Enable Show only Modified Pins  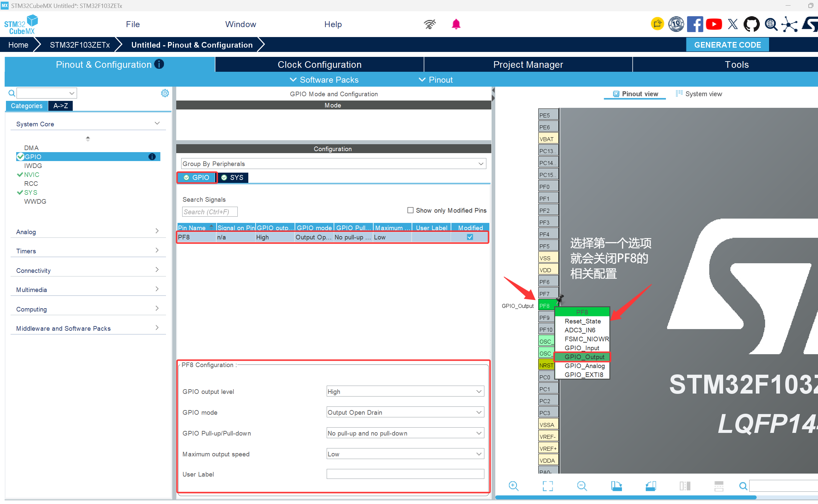410,210
